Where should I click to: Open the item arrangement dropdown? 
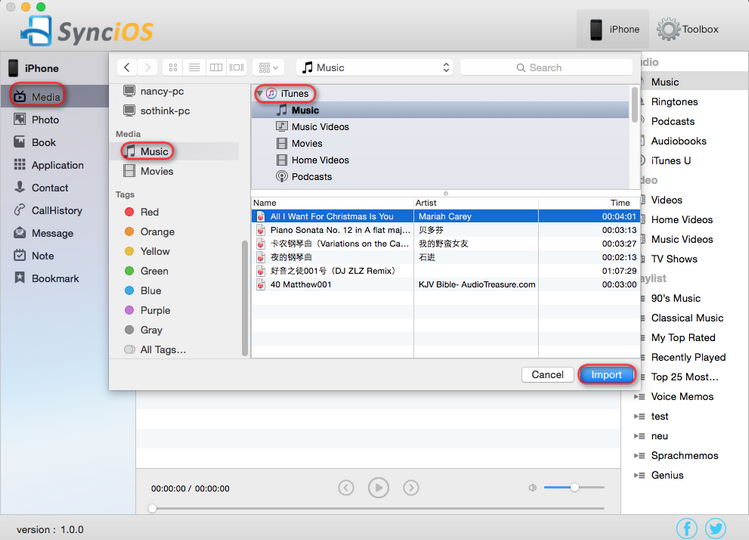coord(268,67)
